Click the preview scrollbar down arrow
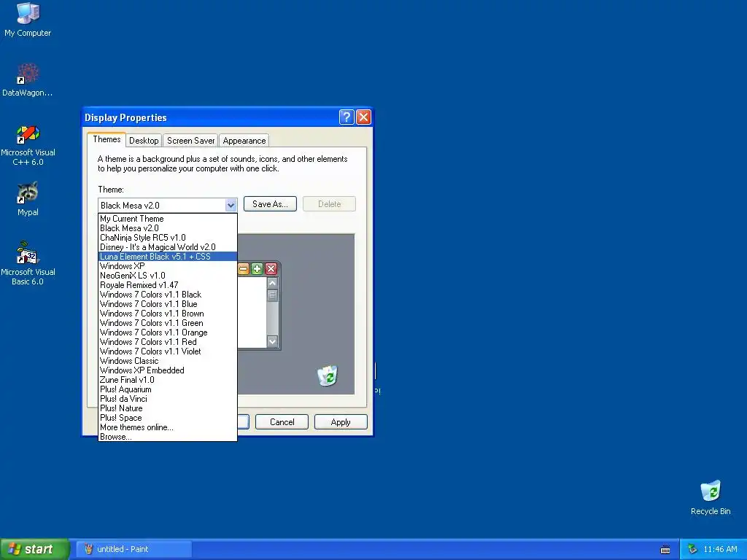 click(x=273, y=341)
